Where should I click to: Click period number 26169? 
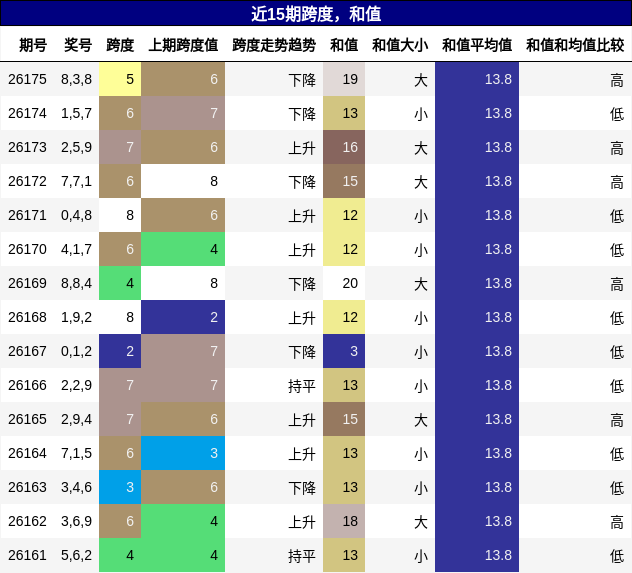tap(27, 283)
